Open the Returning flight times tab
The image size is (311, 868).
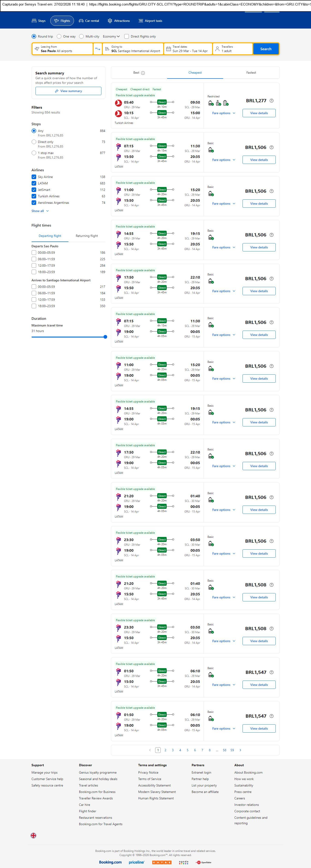click(x=87, y=236)
